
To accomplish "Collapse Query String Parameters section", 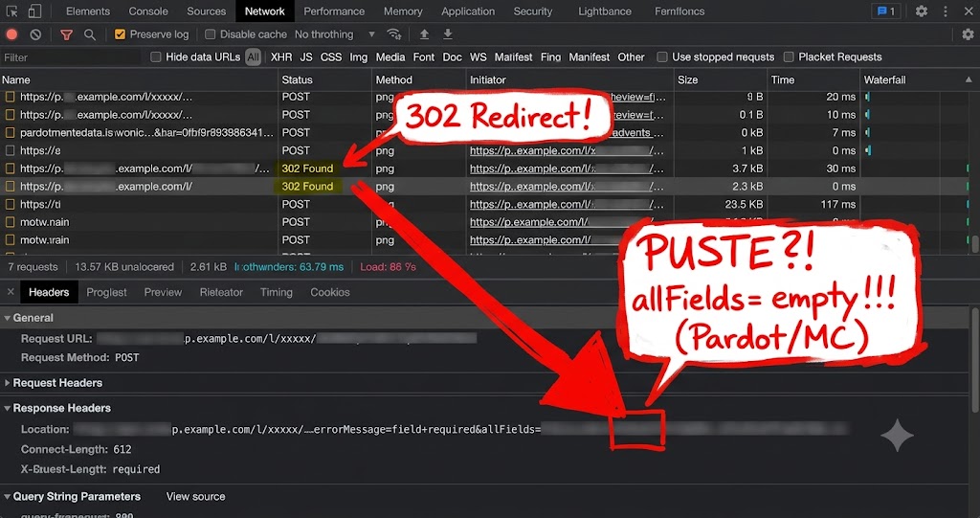I will (x=8, y=497).
